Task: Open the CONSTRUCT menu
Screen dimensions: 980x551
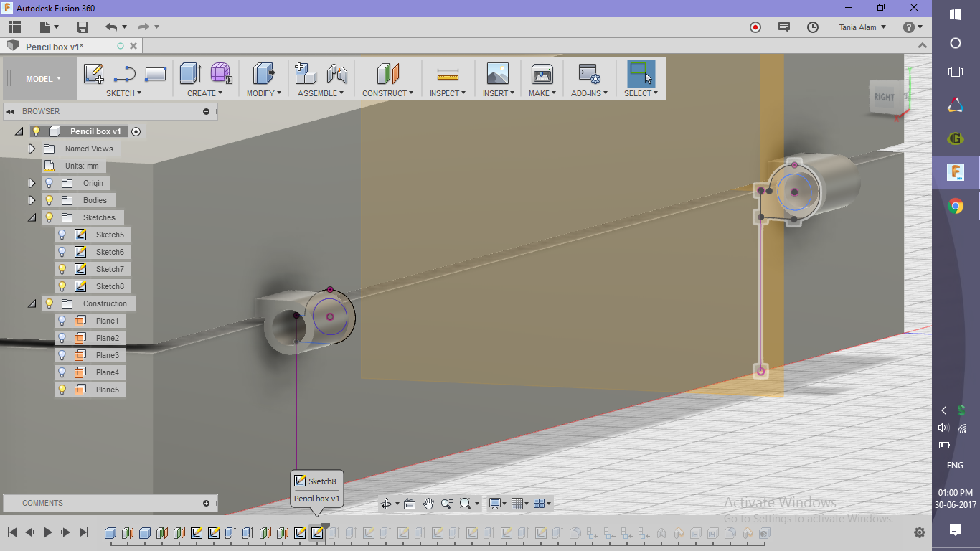Action: pyautogui.click(x=387, y=93)
